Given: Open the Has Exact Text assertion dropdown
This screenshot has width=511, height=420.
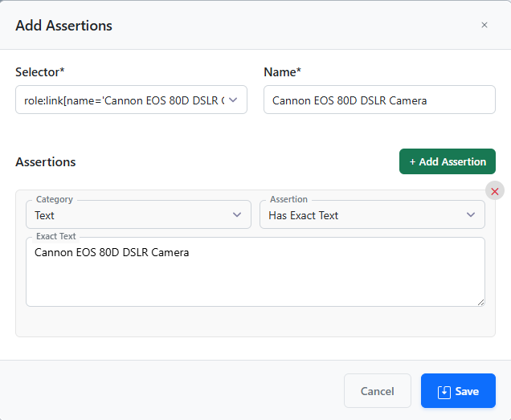Looking at the screenshot, I should 371,215.
